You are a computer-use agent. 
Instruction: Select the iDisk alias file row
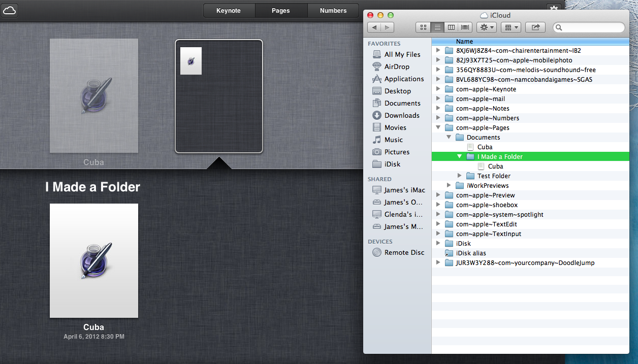point(530,253)
